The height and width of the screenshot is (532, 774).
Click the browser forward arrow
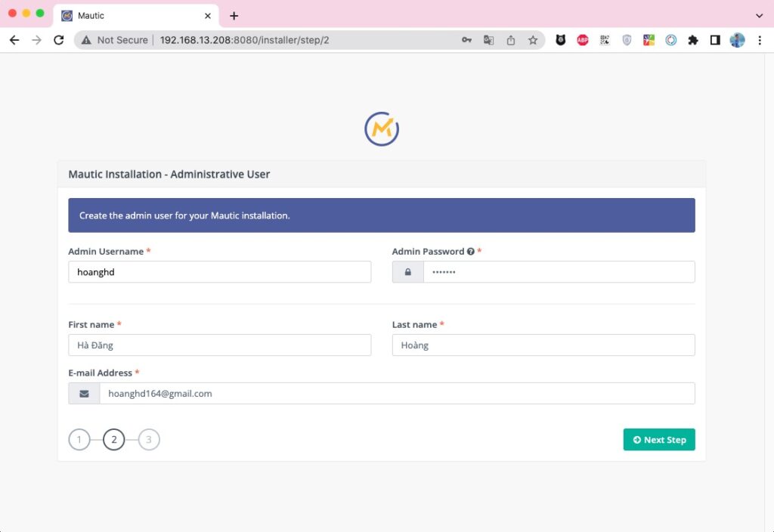tap(36, 40)
